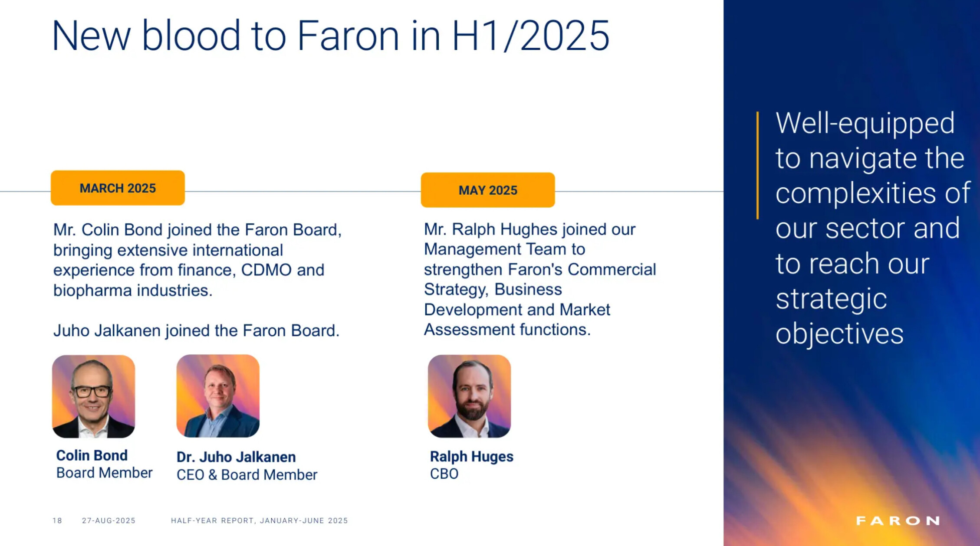
Task: Click the FARON logo at bottom right
Action: click(898, 520)
